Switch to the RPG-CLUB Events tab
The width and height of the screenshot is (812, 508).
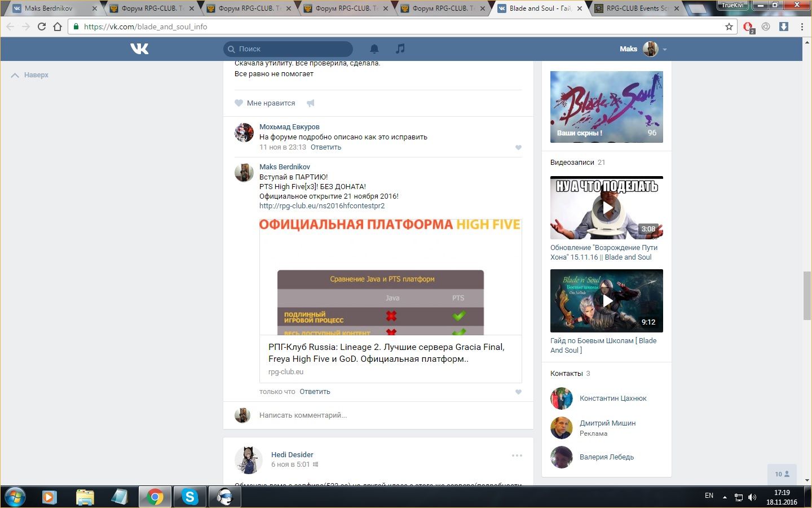coord(637,8)
